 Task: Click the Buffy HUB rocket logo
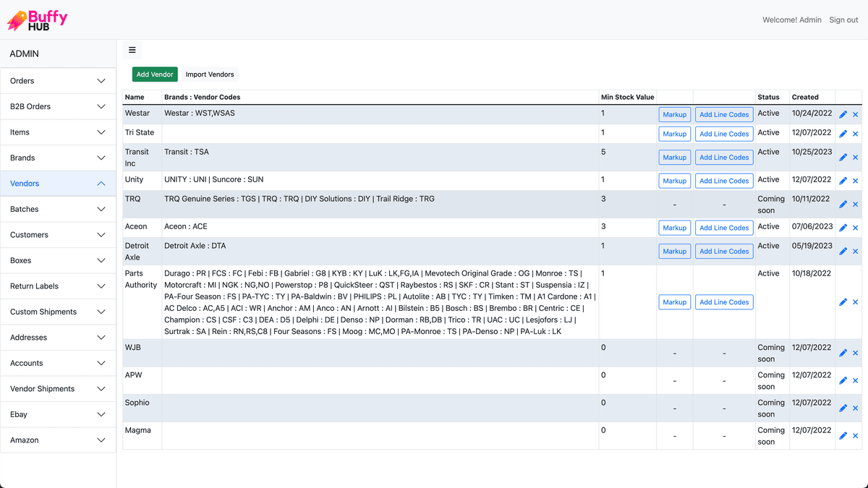click(x=38, y=20)
